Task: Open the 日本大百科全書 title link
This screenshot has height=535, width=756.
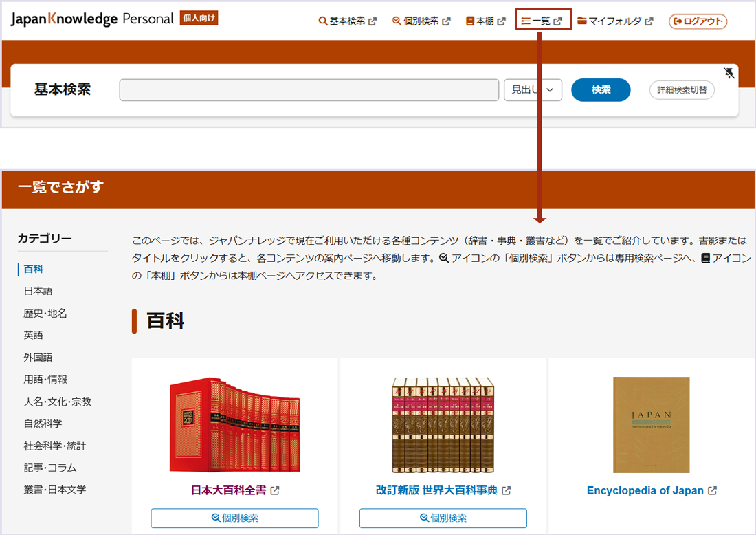Action: pos(229,490)
